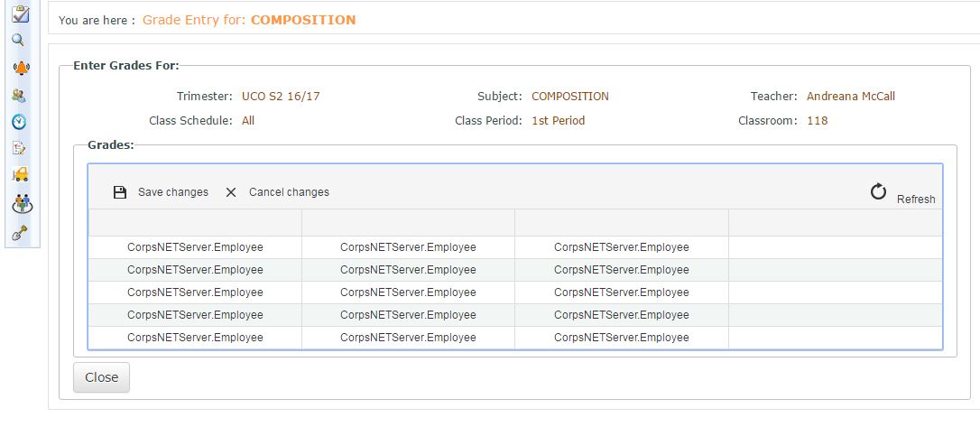Click the Grade Entry for COMPOSITION breadcrumb
Viewport: 980px width, 427px height.
[248, 19]
